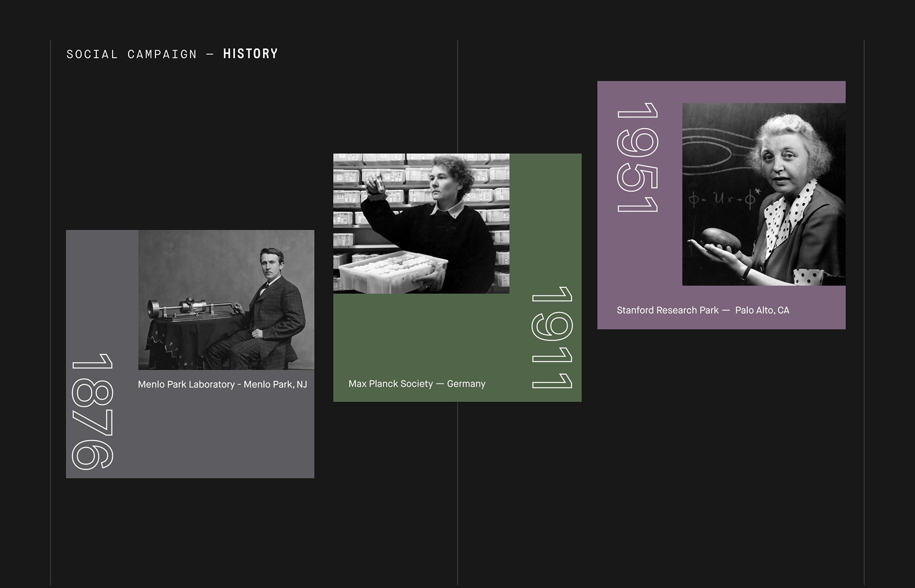The width and height of the screenshot is (915, 588).
Task: Click the woman holding specimen tray photo
Action: tap(421, 223)
